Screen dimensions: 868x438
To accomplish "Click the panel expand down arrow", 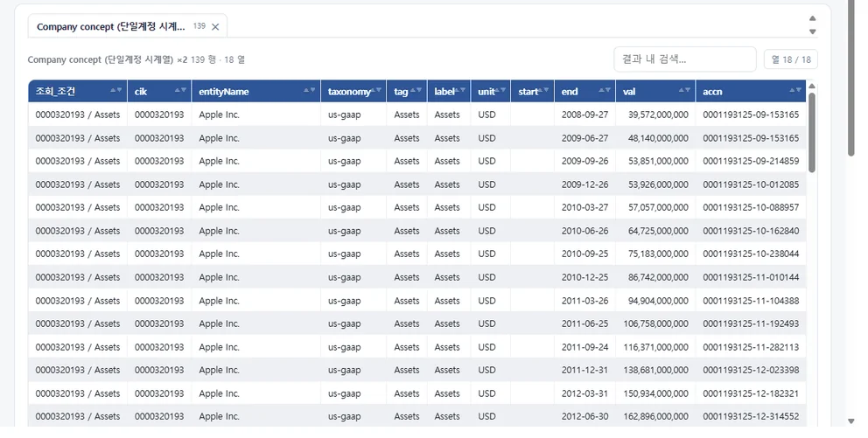I will click(813, 32).
